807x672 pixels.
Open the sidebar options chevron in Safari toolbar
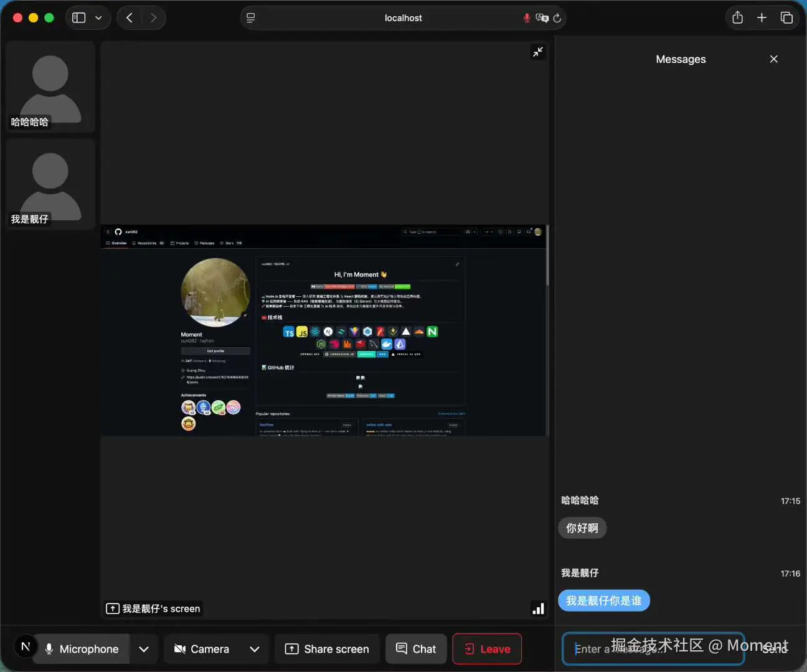[98, 17]
